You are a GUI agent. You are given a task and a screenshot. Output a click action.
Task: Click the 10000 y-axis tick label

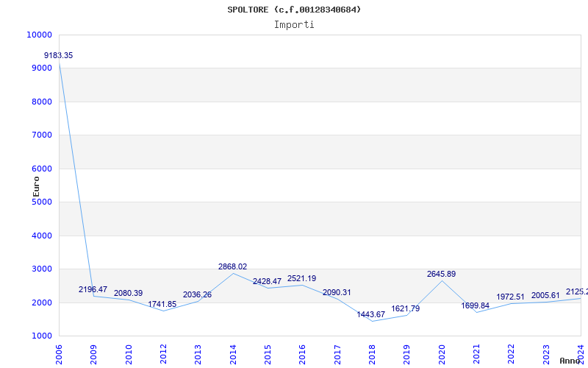[39, 35]
